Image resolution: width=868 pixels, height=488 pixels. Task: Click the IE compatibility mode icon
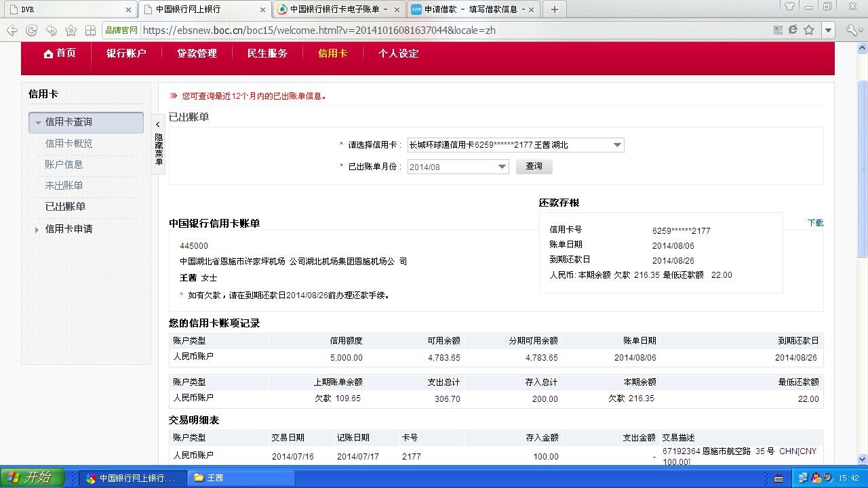[x=793, y=30]
